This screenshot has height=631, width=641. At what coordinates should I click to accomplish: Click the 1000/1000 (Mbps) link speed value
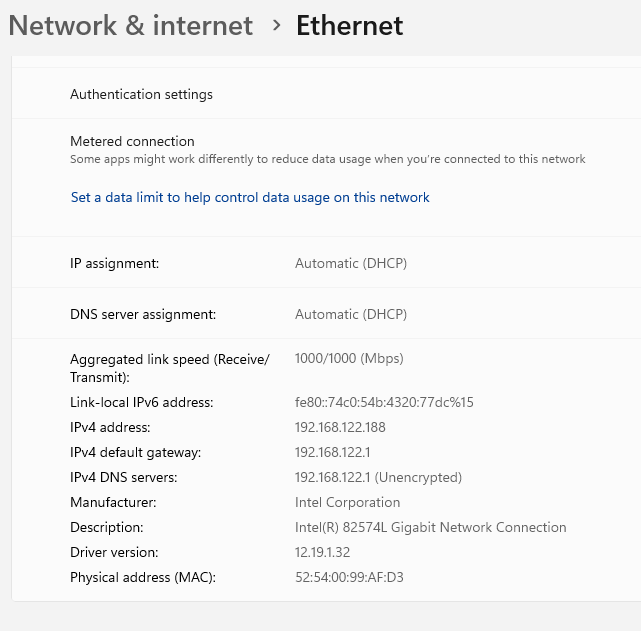(x=349, y=358)
